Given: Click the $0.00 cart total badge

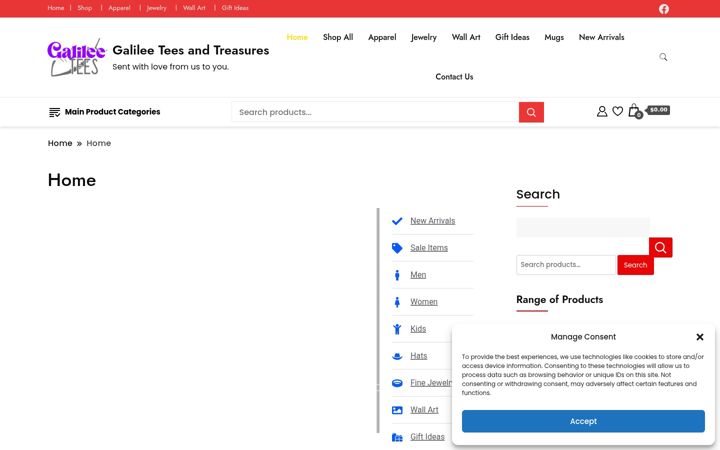Looking at the screenshot, I should (658, 110).
